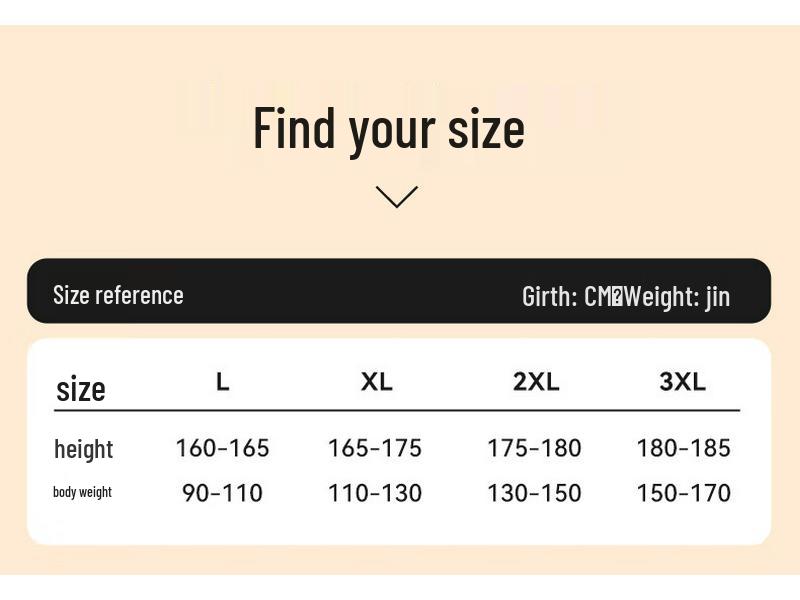Viewport: 800px width, 600px height.
Task: Select the L size column header
Action: 223,381
